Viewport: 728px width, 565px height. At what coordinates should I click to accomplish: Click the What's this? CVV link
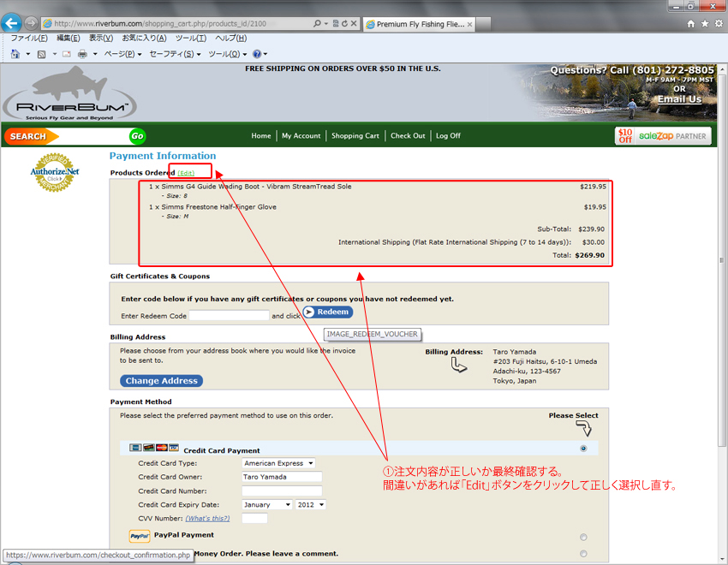pos(207,518)
